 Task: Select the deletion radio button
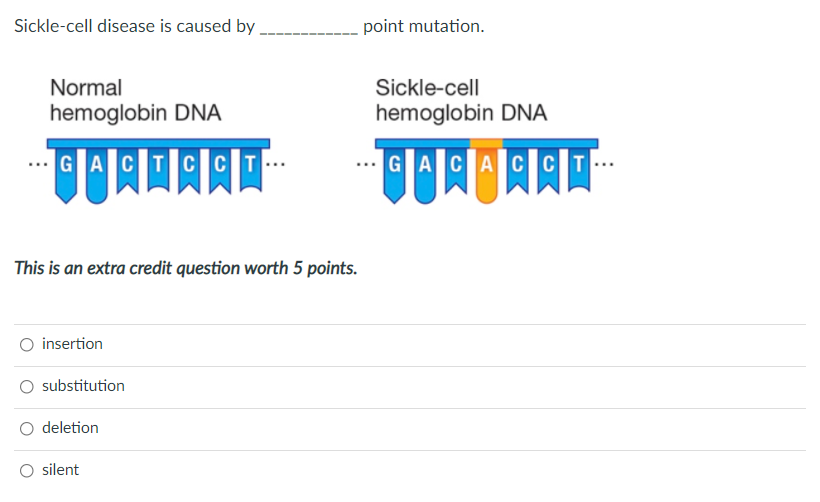tap(27, 429)
